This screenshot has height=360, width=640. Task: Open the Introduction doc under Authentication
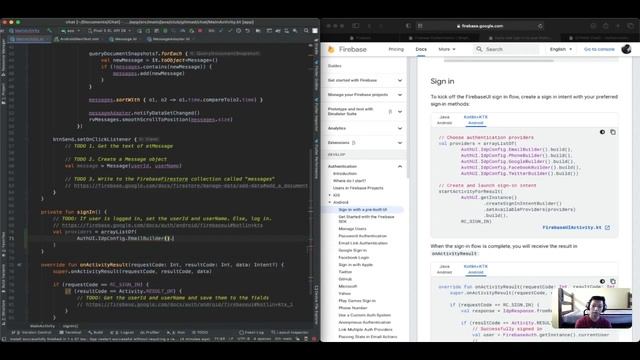click(344, 173)
